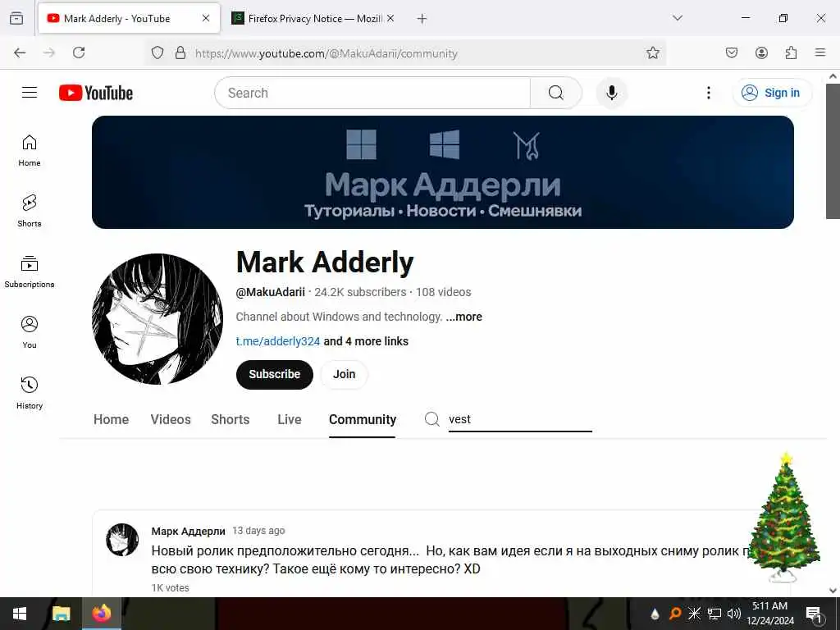Click the Join membership button

(x=344, y=374)
